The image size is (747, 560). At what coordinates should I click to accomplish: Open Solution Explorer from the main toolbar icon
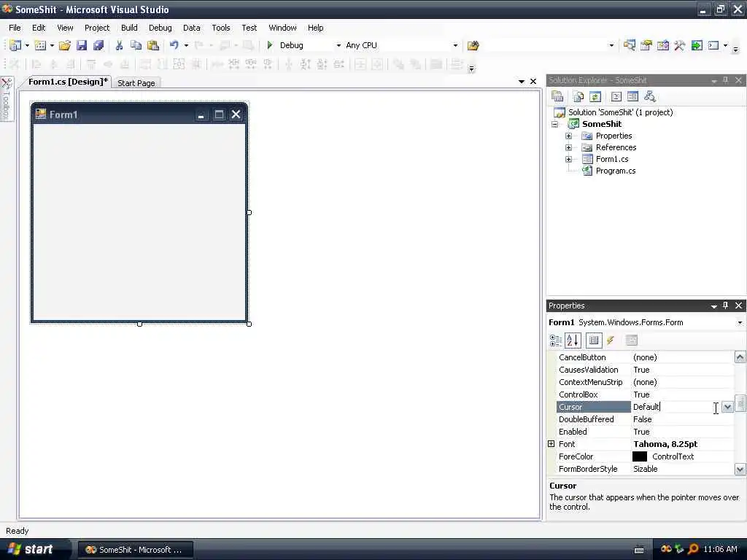pos(630,45)
